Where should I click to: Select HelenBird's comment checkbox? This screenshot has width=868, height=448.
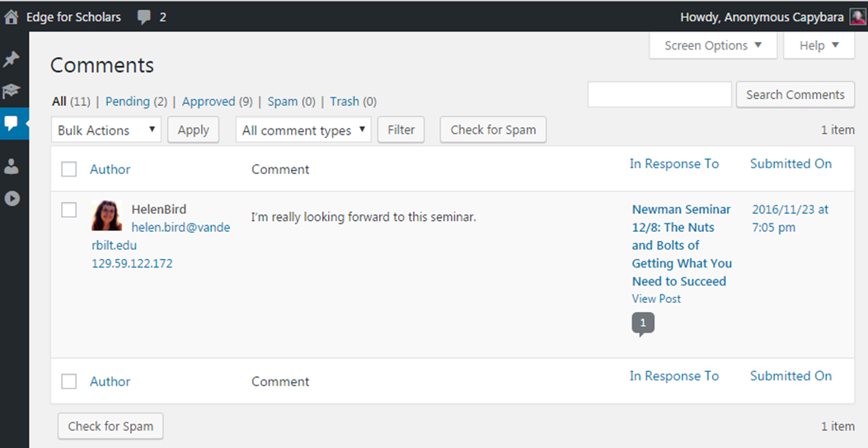click(x=69, y=210)
